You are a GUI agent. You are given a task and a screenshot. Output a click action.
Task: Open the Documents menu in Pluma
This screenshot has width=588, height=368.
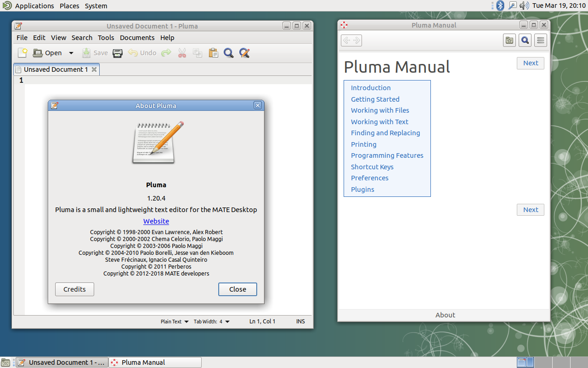[137, 38]
